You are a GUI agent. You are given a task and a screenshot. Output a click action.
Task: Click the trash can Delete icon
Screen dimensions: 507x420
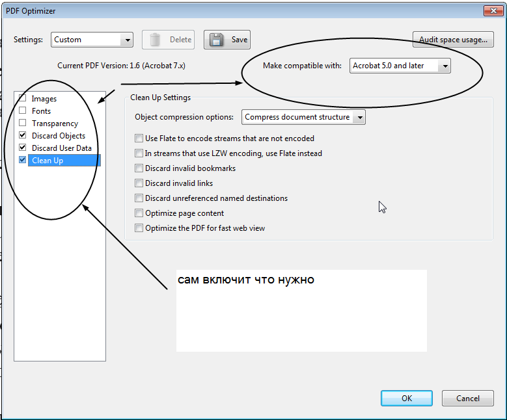click(x=155, y=40)
